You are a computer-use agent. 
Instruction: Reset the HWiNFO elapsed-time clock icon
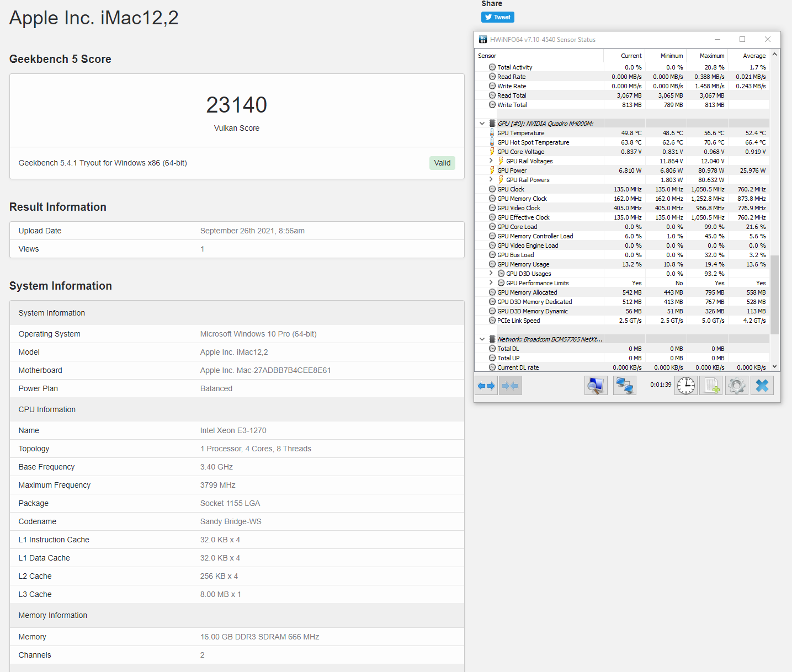click(x=686, y=386)
